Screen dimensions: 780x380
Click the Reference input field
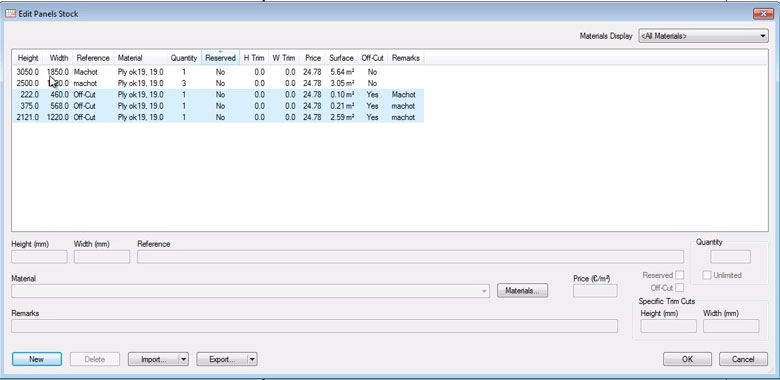pos(410,257)
